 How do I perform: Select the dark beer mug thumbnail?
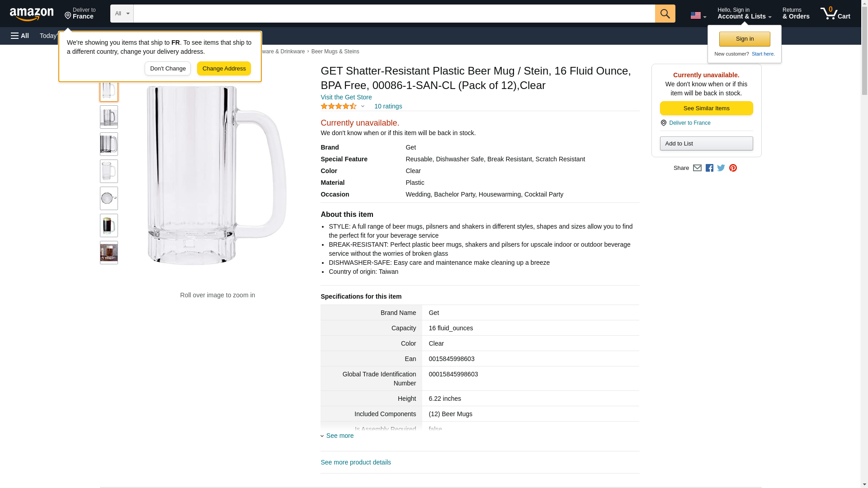(108, 225)
